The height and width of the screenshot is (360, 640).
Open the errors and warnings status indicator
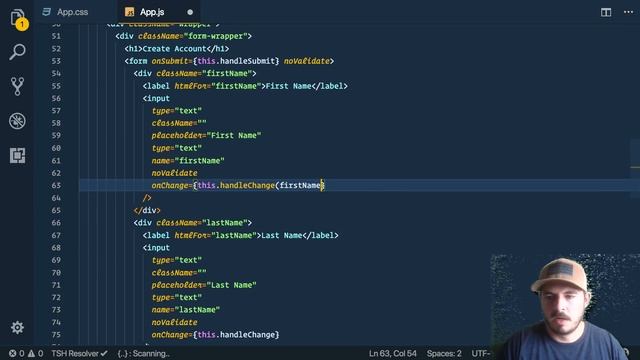26,353
